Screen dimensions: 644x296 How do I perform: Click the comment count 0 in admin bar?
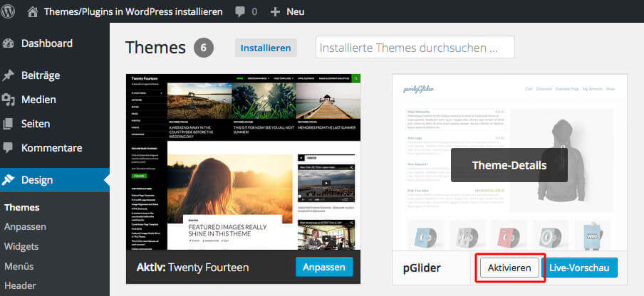254,12
